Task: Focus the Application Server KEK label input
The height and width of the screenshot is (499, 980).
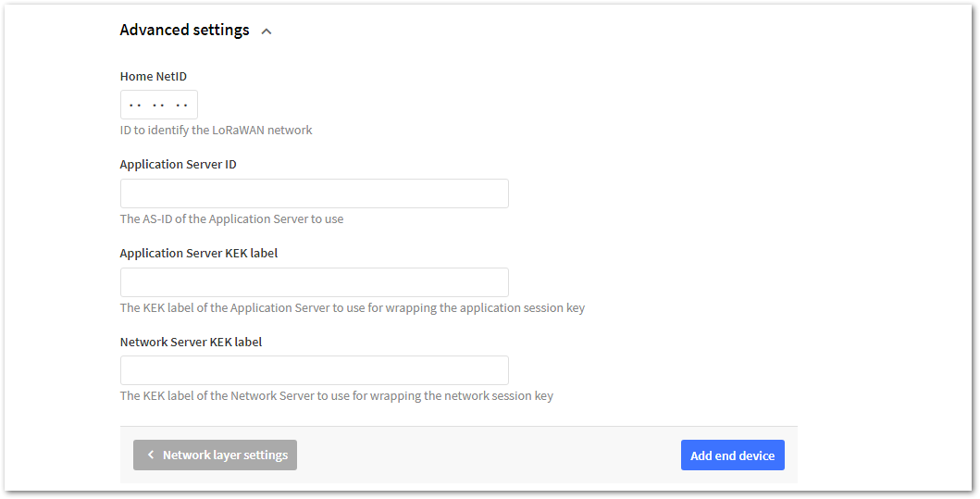Action: (315, 282)
